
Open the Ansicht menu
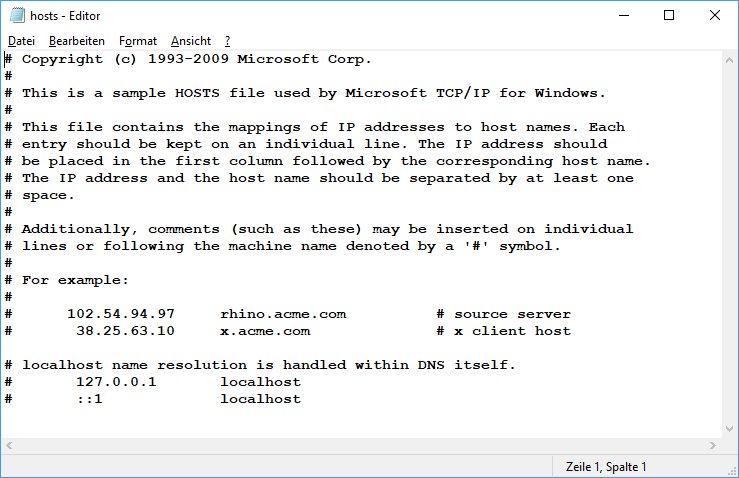coord(191,41)
